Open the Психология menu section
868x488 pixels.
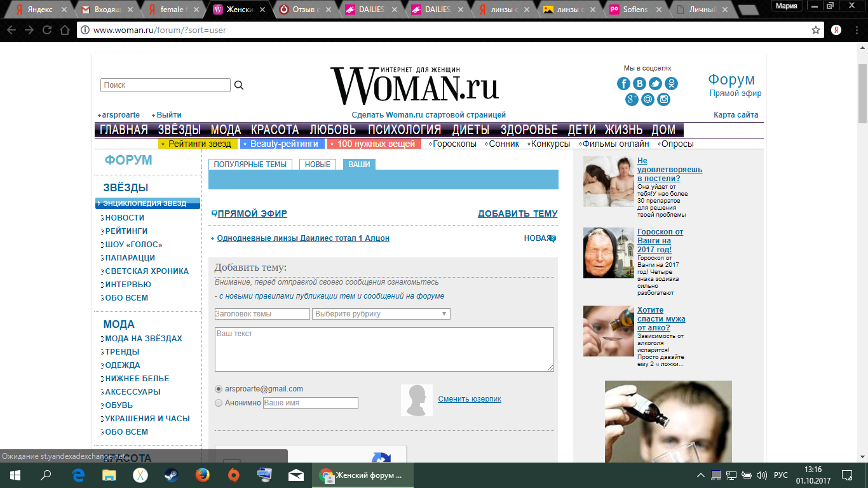pyautogui.click(x=404, y=130)
